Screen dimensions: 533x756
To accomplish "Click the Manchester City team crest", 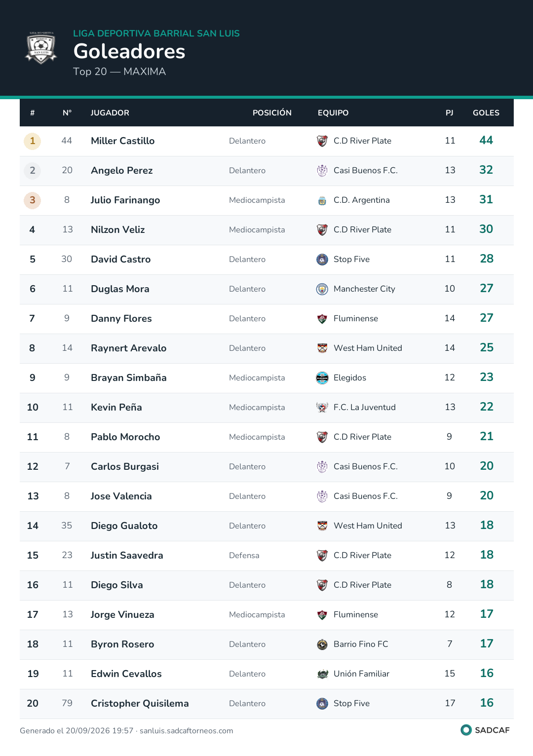I will click(x=322, y=289).
